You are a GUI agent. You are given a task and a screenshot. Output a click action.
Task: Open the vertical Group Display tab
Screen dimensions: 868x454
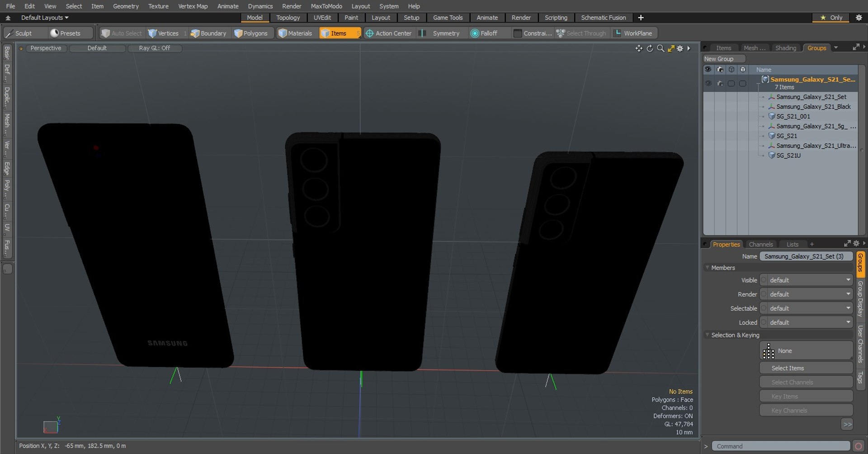click(x=860, y=298)
